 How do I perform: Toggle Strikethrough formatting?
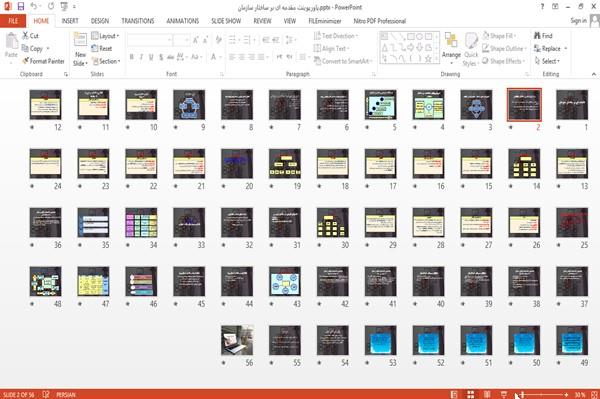171,57
